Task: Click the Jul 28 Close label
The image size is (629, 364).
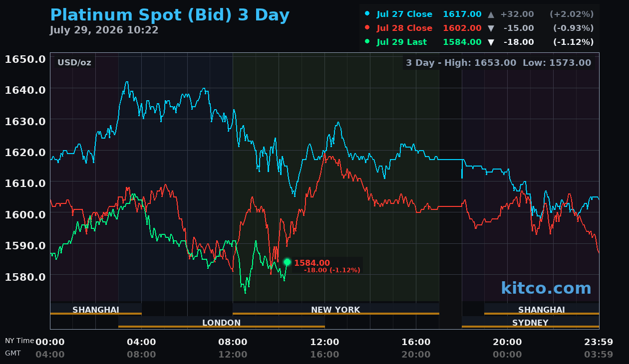Action: pos(404,28)
